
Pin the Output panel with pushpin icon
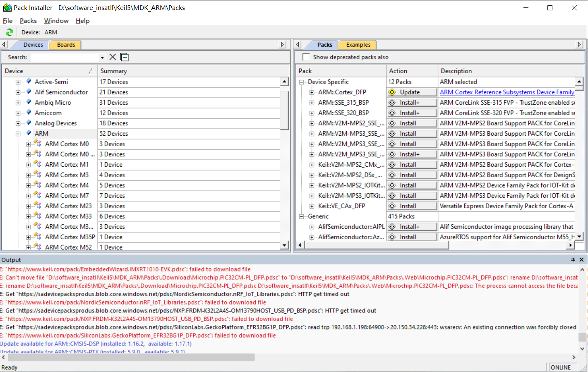(x=573, y=259)
